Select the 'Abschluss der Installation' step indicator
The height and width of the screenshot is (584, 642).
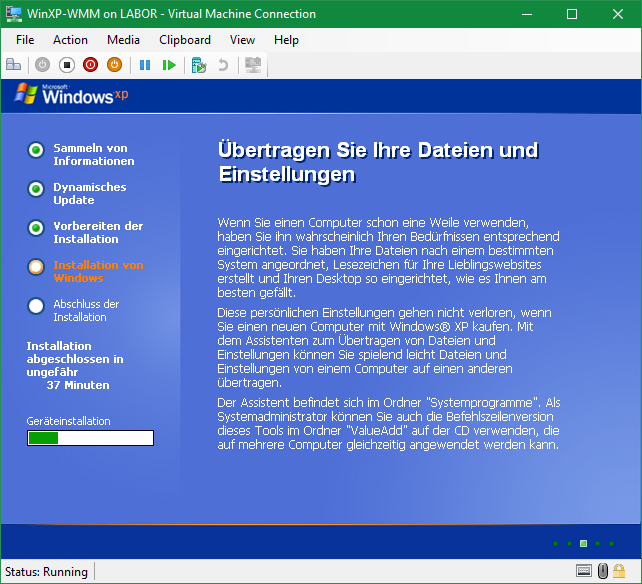coord(36,306)
